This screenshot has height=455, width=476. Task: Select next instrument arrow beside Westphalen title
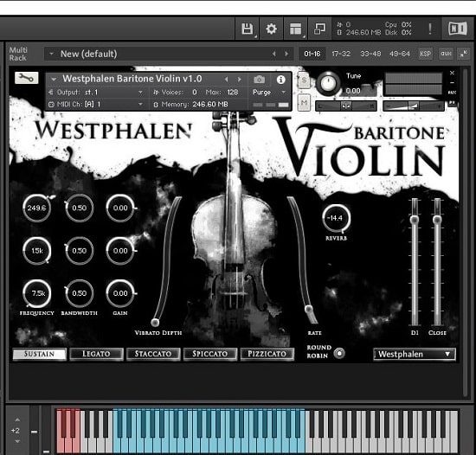[x=240, y=80]
